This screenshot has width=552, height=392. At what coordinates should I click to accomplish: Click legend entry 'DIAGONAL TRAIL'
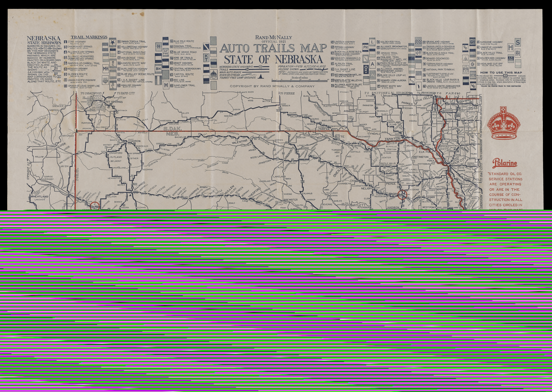pos(183,46)
